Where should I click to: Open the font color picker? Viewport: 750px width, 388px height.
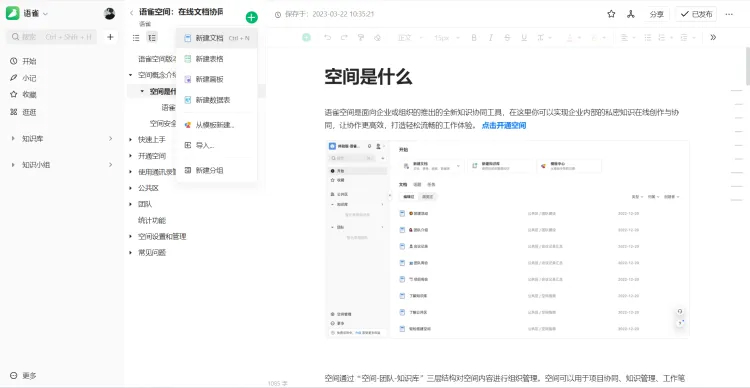573,37
